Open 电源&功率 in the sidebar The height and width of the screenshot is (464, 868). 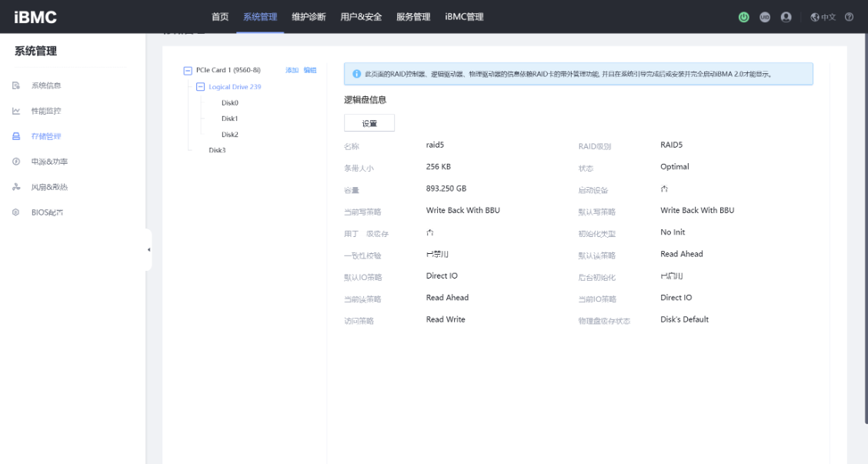click(49, 162)
